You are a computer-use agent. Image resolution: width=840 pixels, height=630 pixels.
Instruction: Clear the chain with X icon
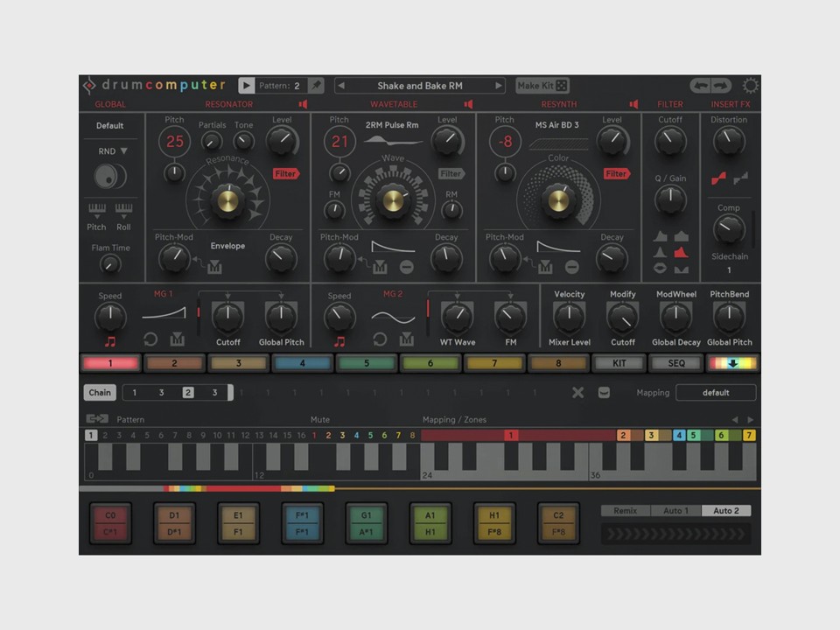click(577, 393)
